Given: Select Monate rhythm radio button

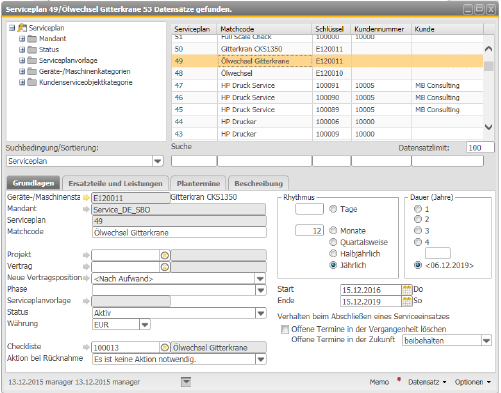Looking at the screenshot, I should [333, 230].
